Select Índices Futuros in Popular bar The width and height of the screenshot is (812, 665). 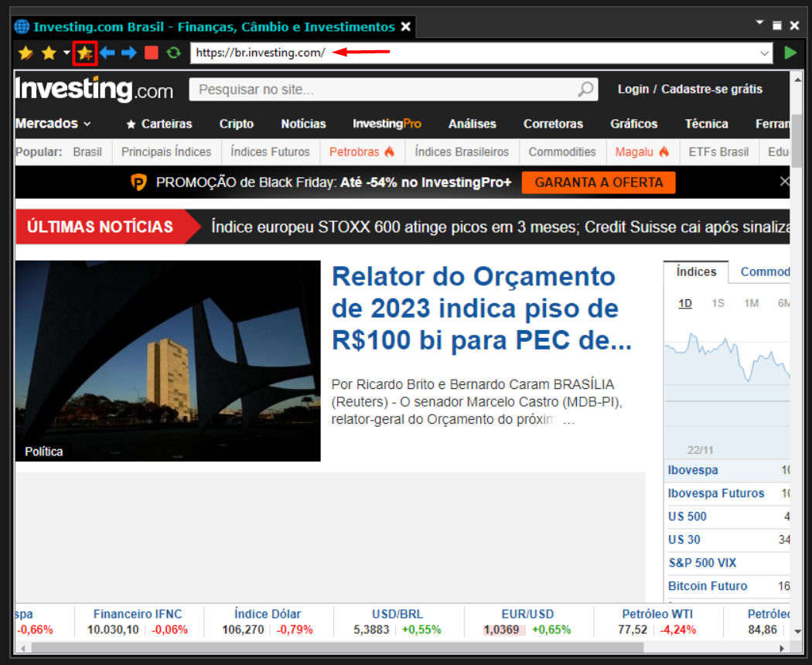coord(271,152)
